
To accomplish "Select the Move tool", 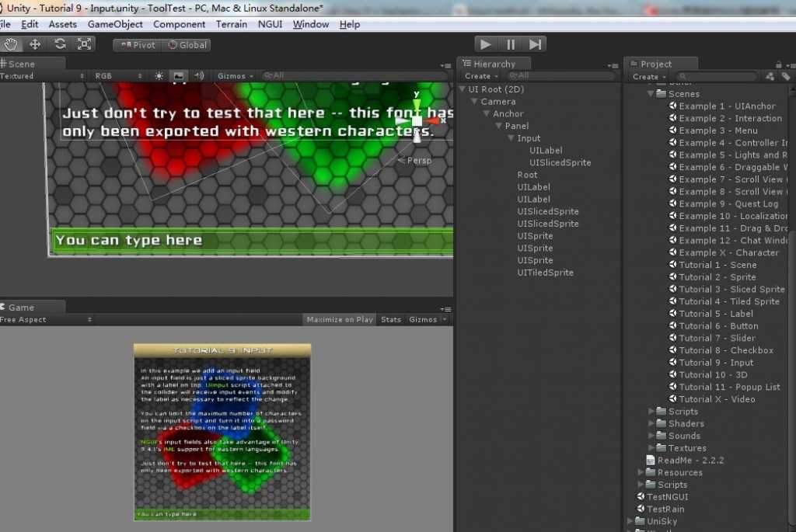I will coord(35,44).
